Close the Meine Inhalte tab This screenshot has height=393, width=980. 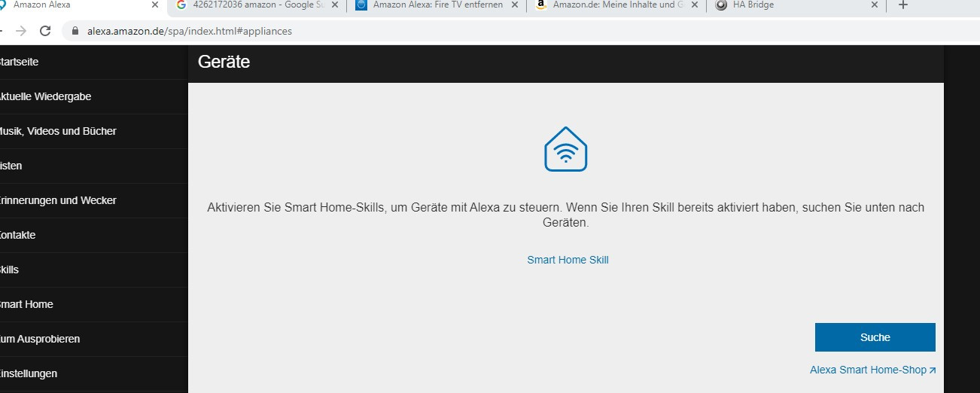pyautogui.click(x=694, y=5)
